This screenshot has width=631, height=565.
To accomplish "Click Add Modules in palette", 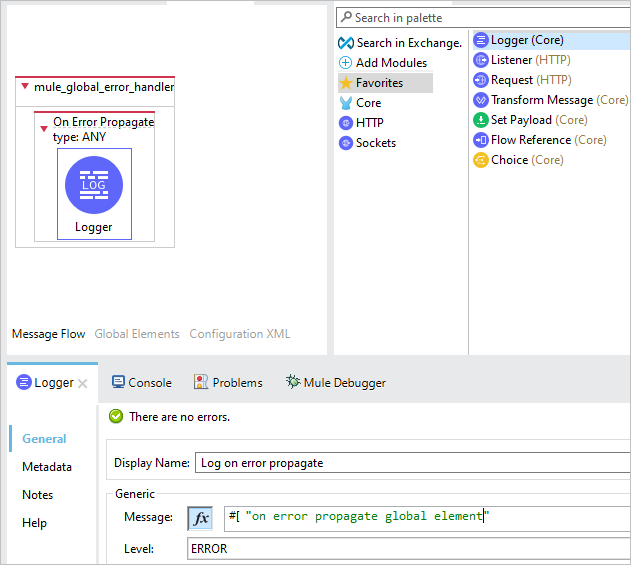I will [392, 63].
